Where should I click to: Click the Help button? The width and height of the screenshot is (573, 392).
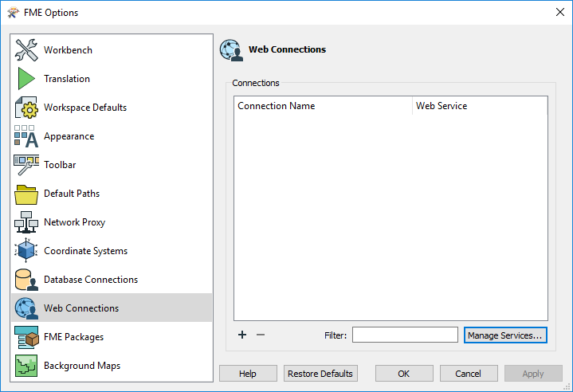tap(247, 374)
